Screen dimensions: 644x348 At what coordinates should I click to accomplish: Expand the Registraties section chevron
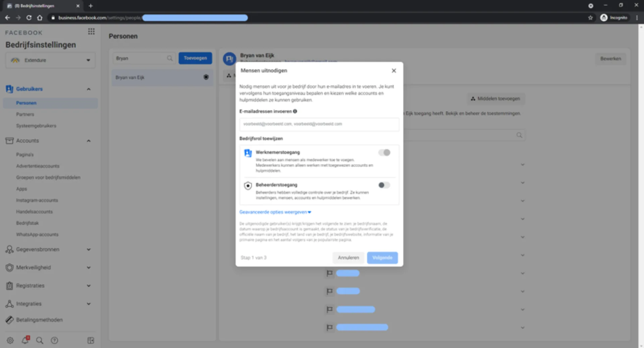(89, 286)
